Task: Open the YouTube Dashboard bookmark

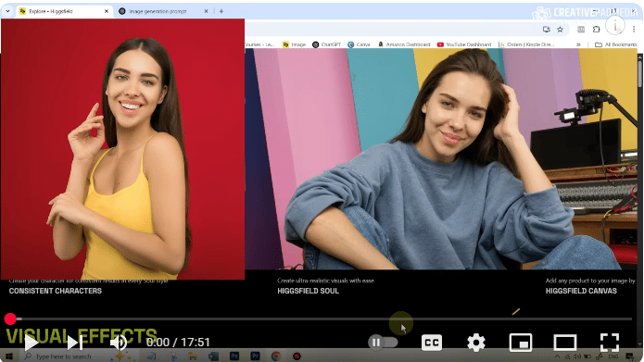Action: [x=464, y=44]
